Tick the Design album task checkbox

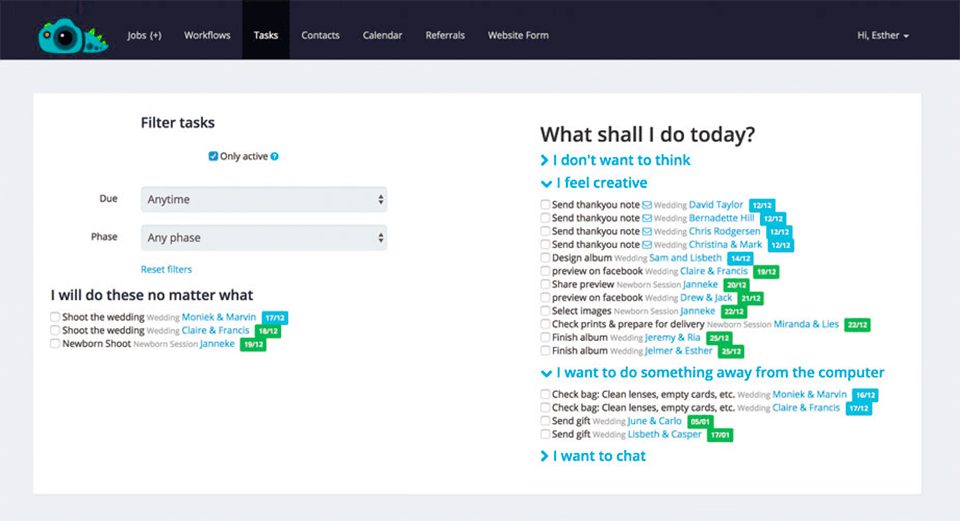545,258
